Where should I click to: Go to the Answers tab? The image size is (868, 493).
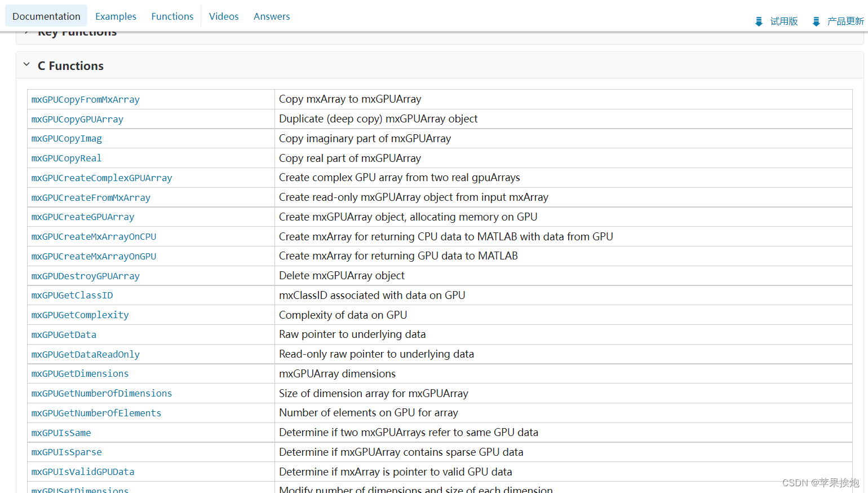click(x=272, y=16)
